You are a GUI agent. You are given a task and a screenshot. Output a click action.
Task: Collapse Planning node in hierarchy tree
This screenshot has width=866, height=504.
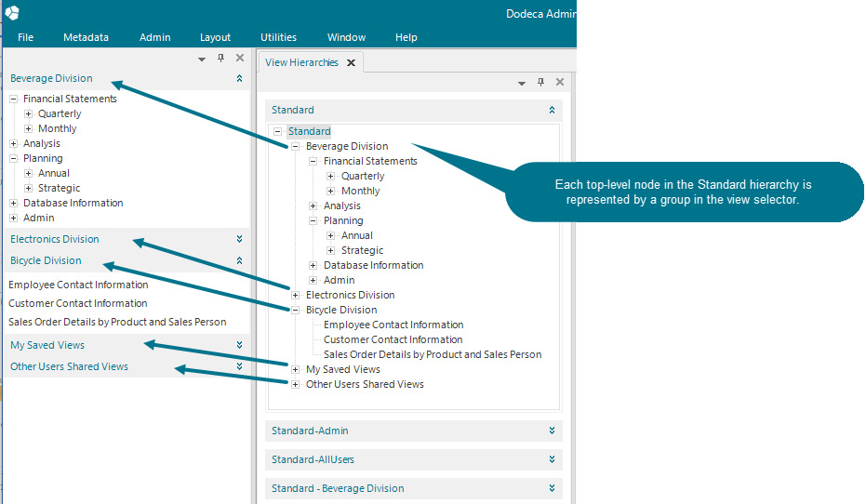(313, 221)
